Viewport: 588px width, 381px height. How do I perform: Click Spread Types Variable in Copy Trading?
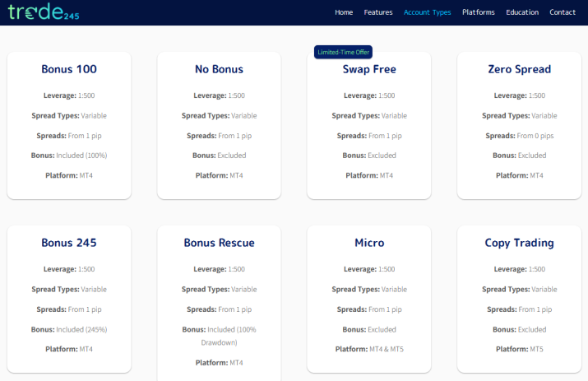coord(520,290)
